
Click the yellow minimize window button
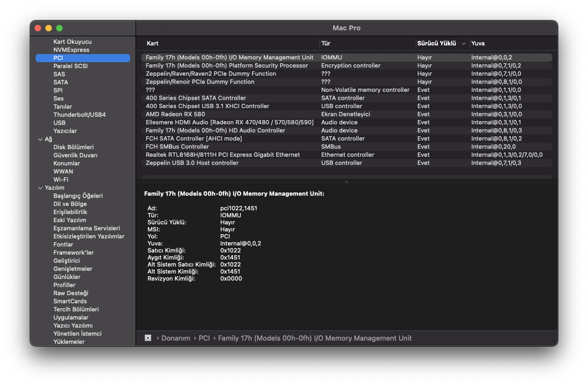tap(49, 28)
